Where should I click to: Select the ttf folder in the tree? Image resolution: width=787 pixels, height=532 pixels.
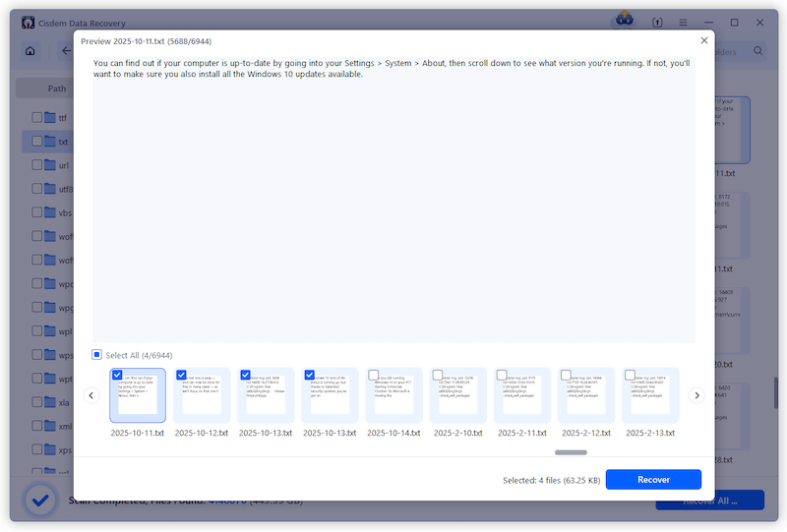[x=62, y=117]
